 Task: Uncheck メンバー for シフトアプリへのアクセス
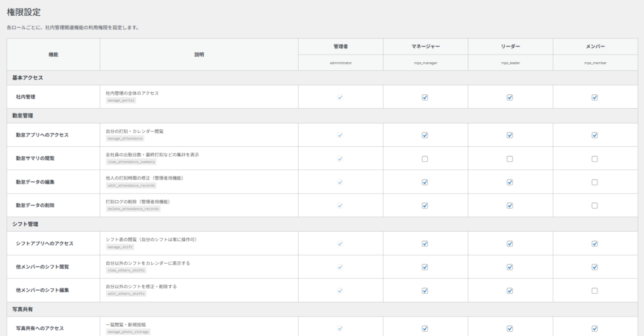click(x=594, y=244)
